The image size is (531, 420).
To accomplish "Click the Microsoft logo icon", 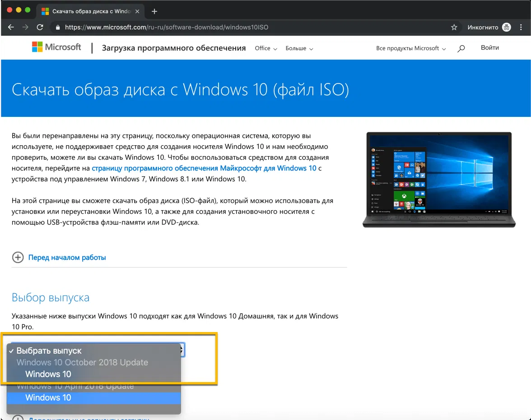I will click(x=37, y=46).
